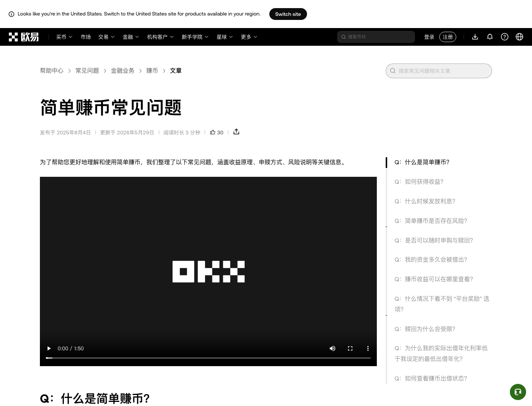Click the OKX 欧易 logo
Screen dimensions: 532x406
24,37
